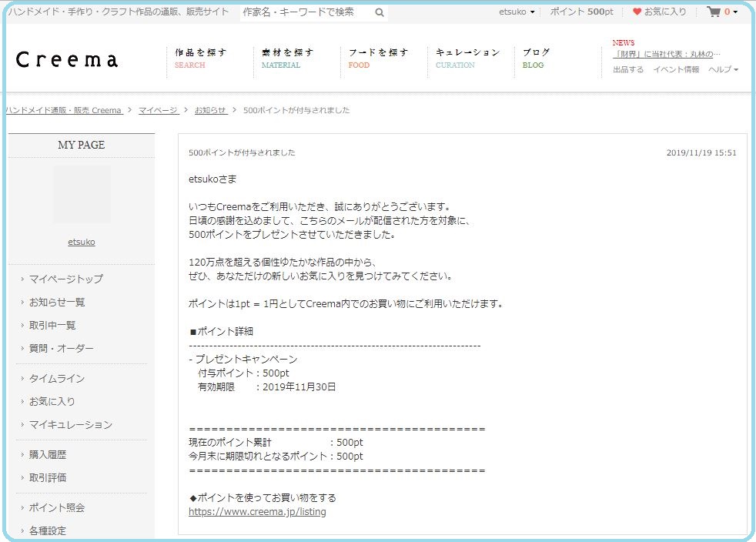Viewport: 756px width, 542px height.
Task: Open 購入履歴 in the sidebar
Action: (x=48, y=454)
